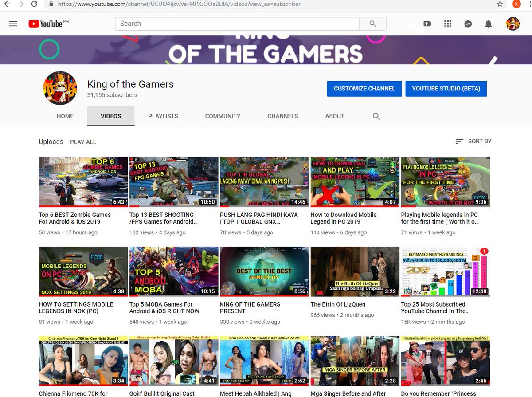Click the browser back arrow
532x397 pixels.
coord(7,4)
